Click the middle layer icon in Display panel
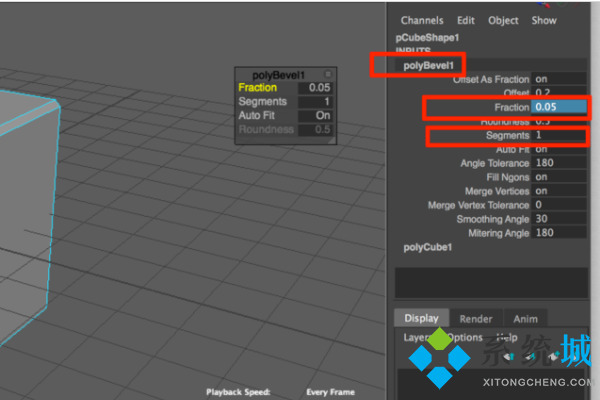The height and width of the screenshot is (400, 600). pyautogui.click(x=532, y=356)
